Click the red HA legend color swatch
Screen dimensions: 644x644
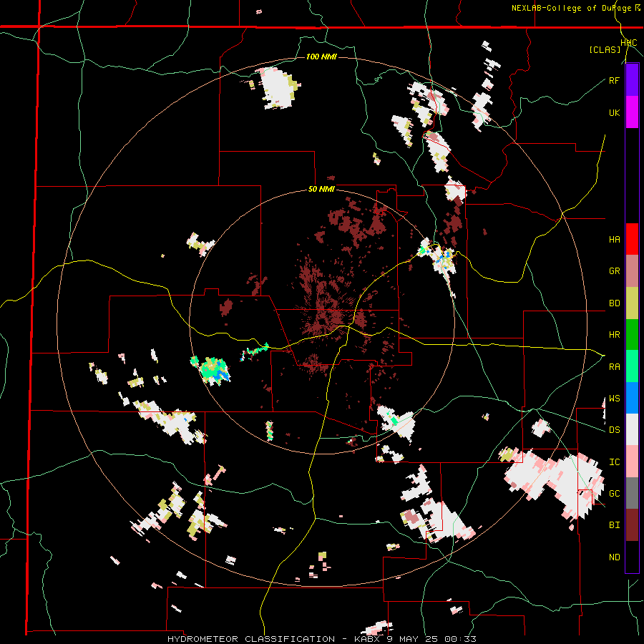pyautogui.click(x=632, y=239)
